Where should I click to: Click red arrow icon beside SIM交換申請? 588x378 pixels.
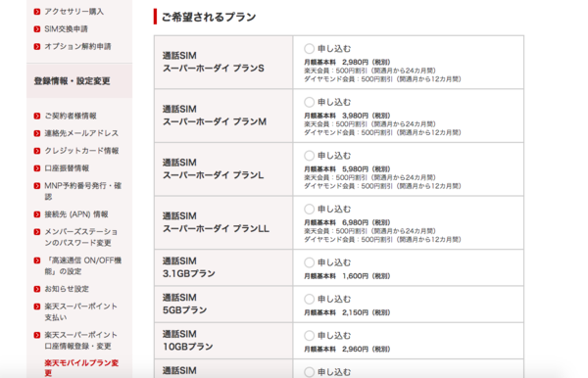pyautogui.click(x=37, y=28)
